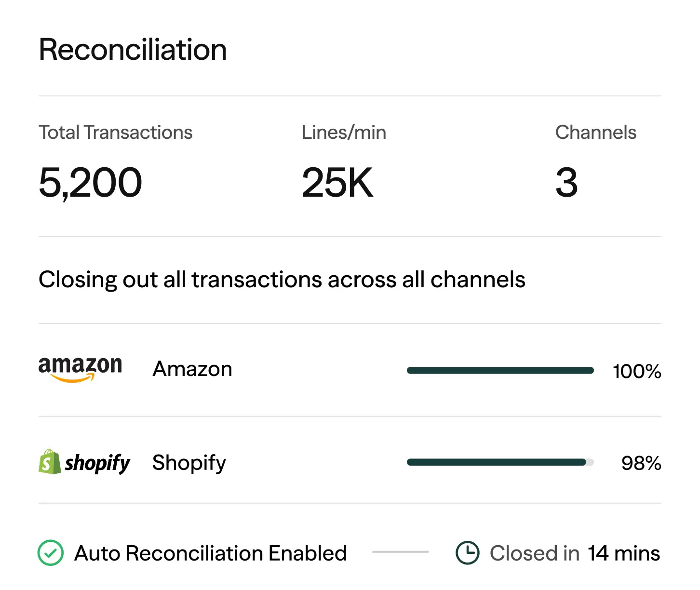Click the Reconciliation heading

(133, 50)
